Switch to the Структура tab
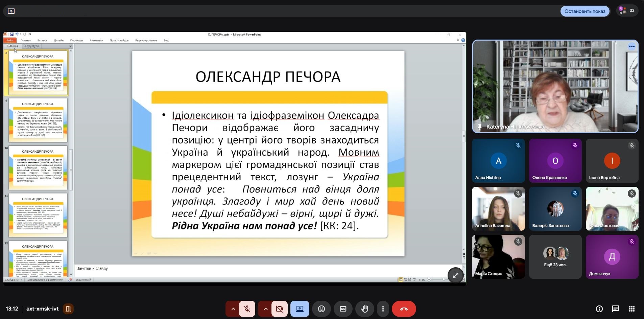Image resolution: width=644 pixels, height=319 pixels. (x=32, y=46)
